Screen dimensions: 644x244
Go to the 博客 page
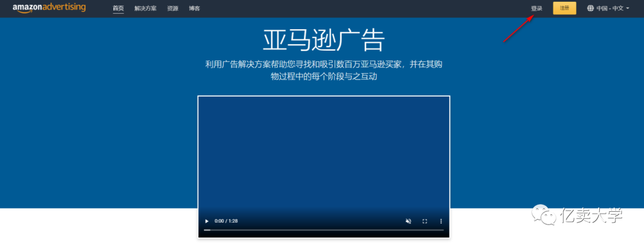click(194, 8)
